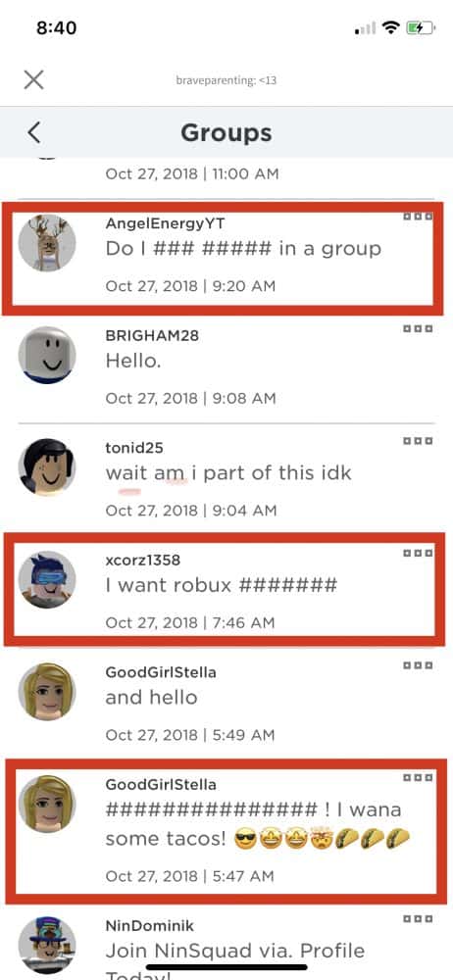The width and height of the screenshot is (453, 980).
Task: Tap tonid25's avatar picture
Action: tap(47, 466)
